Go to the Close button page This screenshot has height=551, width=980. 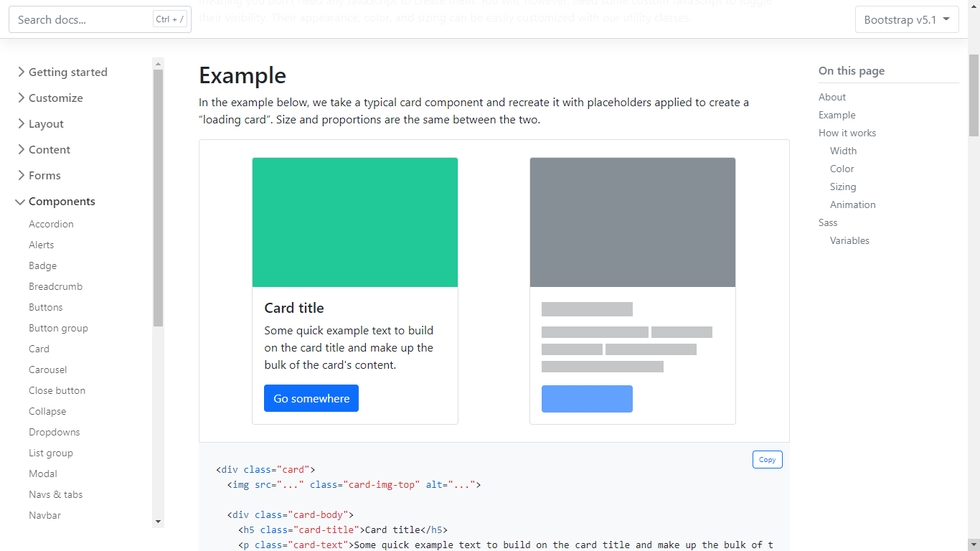(57, 390)
